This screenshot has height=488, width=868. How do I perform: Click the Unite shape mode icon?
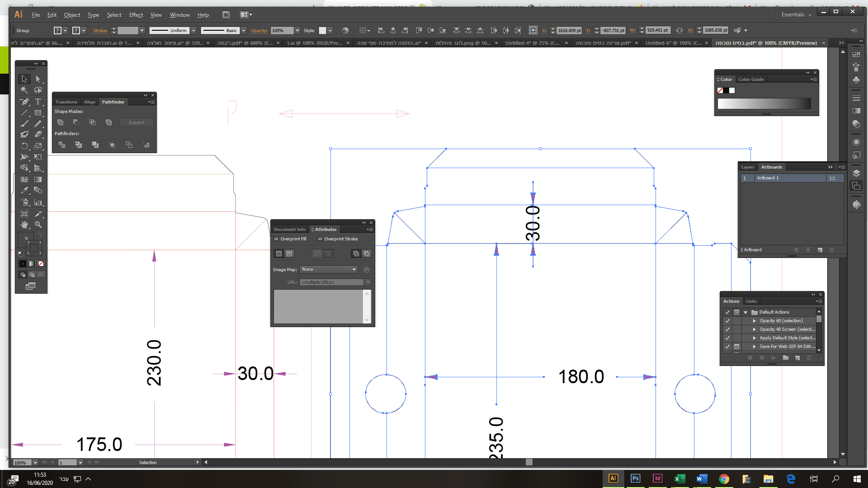tap(61, 122)
